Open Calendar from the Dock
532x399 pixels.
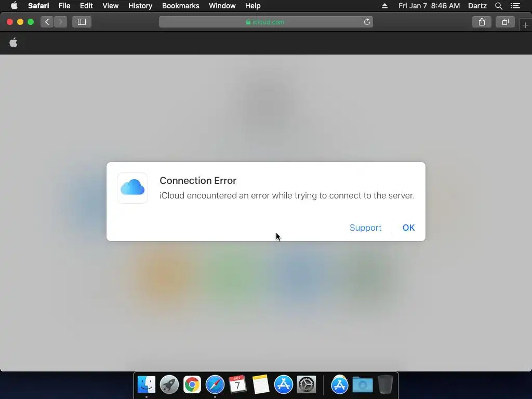[x=237, y=384]
